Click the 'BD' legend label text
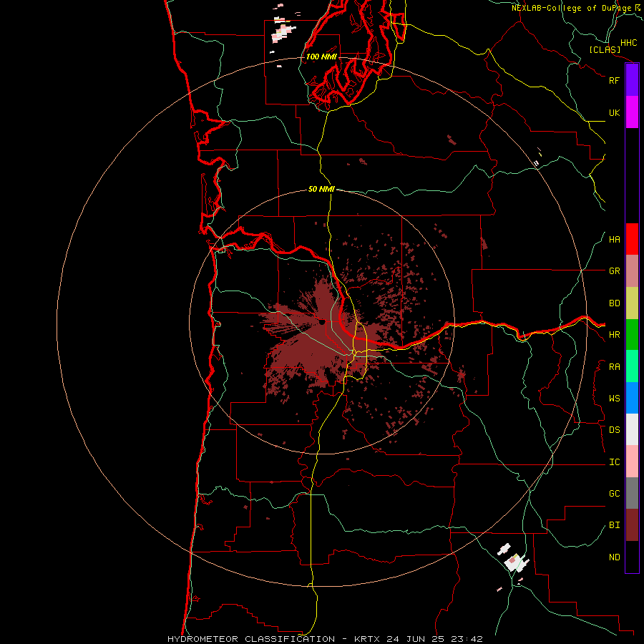 [614, 303]
